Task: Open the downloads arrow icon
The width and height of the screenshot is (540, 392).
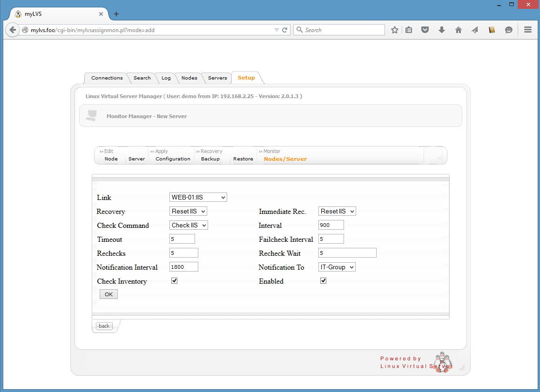Action: tap(442, 30)
